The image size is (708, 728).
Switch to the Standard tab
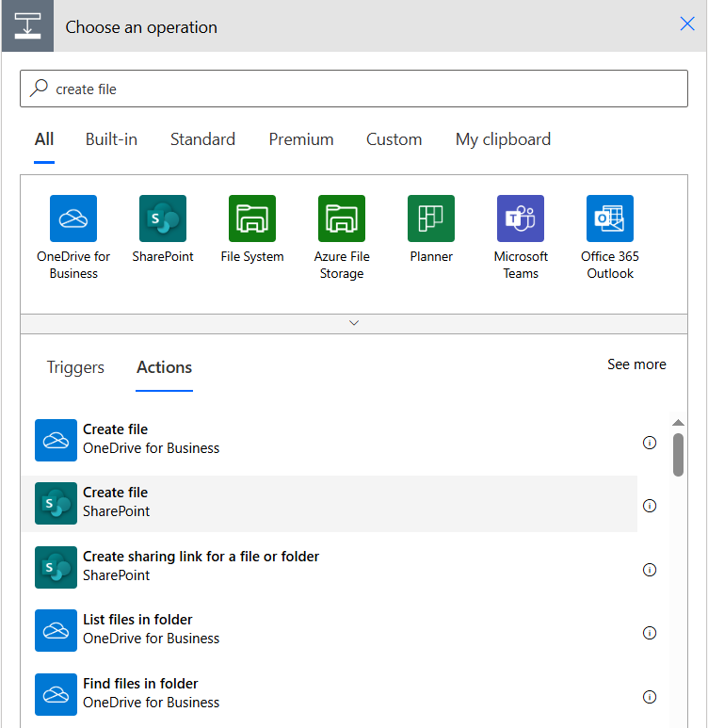click(202, 139)
